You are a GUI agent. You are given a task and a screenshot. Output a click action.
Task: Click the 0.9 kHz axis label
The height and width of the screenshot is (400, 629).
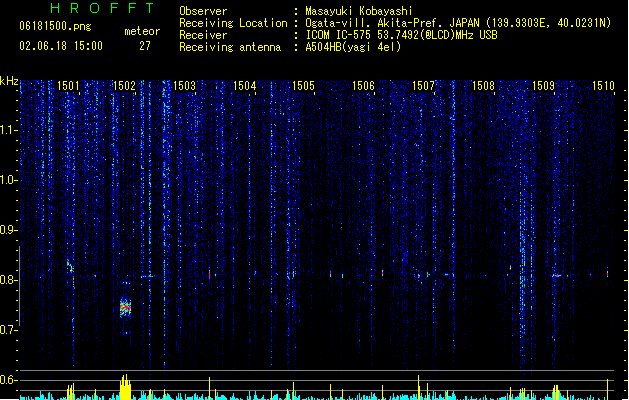coord(8,229)
